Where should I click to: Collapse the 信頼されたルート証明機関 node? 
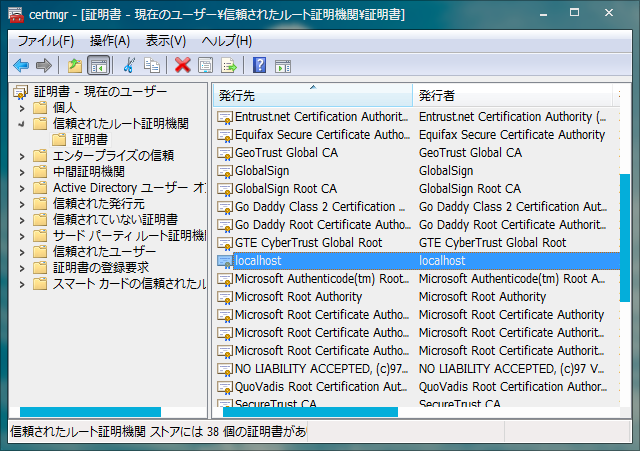pyautogui.click(x=22, y=124)
